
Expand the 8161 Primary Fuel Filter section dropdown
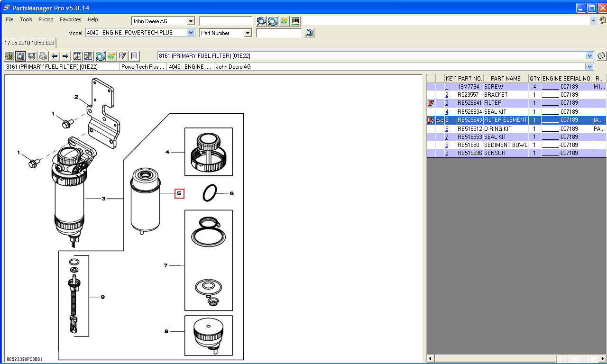pos(590,56)
